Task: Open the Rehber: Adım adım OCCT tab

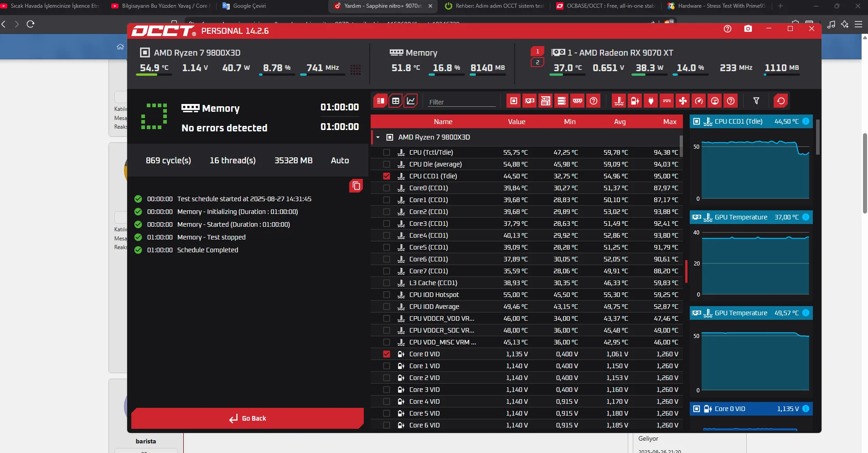Action: click(495, 6)
